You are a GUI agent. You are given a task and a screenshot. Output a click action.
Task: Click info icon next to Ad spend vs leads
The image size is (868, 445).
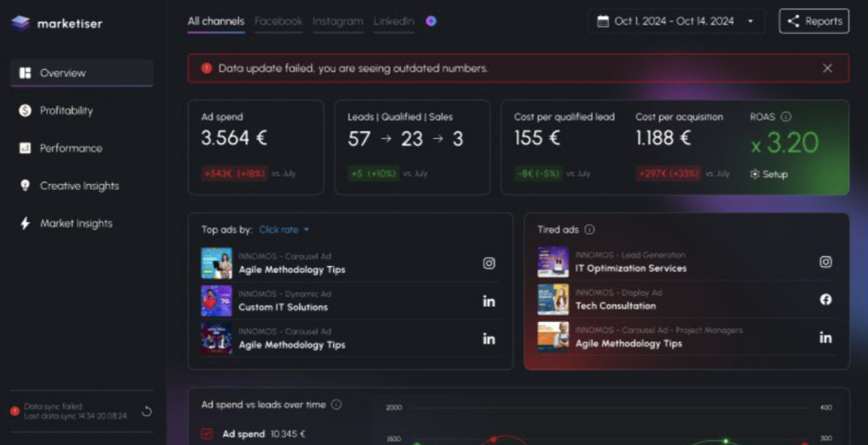point(337,404)
